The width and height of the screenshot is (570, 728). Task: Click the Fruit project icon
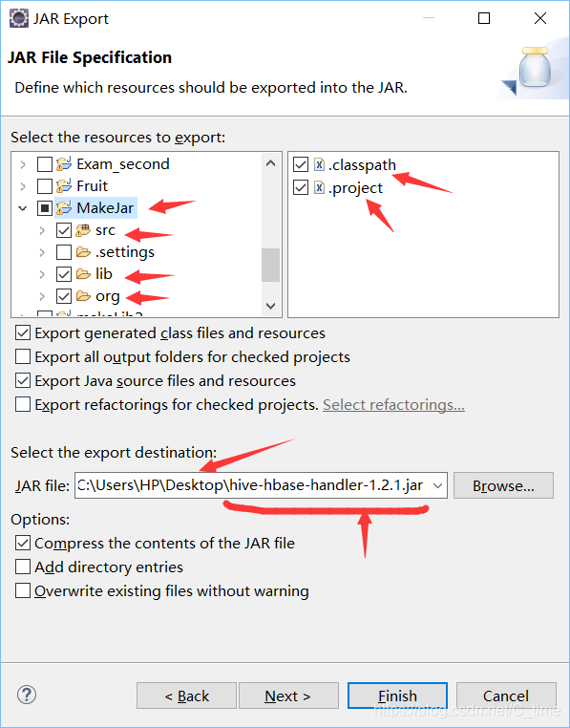[x=64, y=185]
